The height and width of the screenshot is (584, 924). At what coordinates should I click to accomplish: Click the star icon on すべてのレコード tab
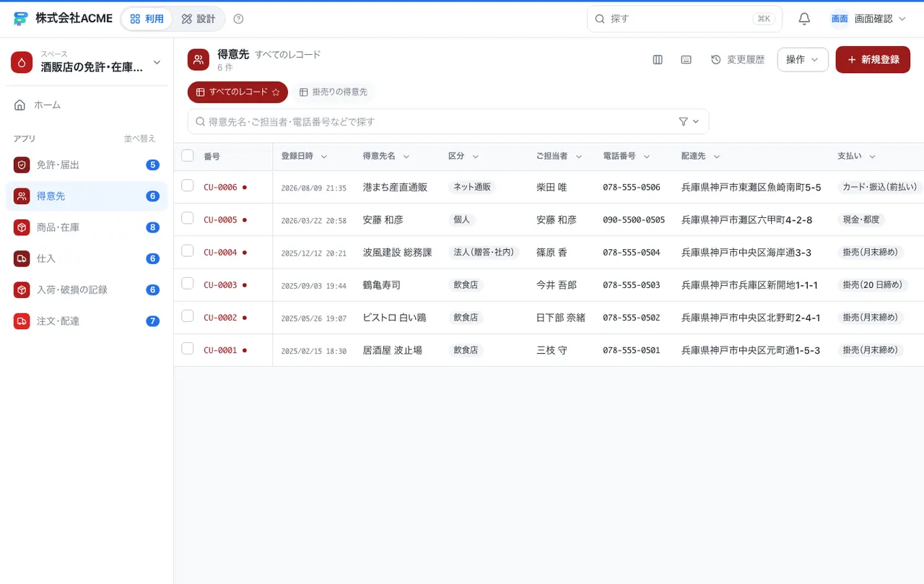[x=276, y=92]
